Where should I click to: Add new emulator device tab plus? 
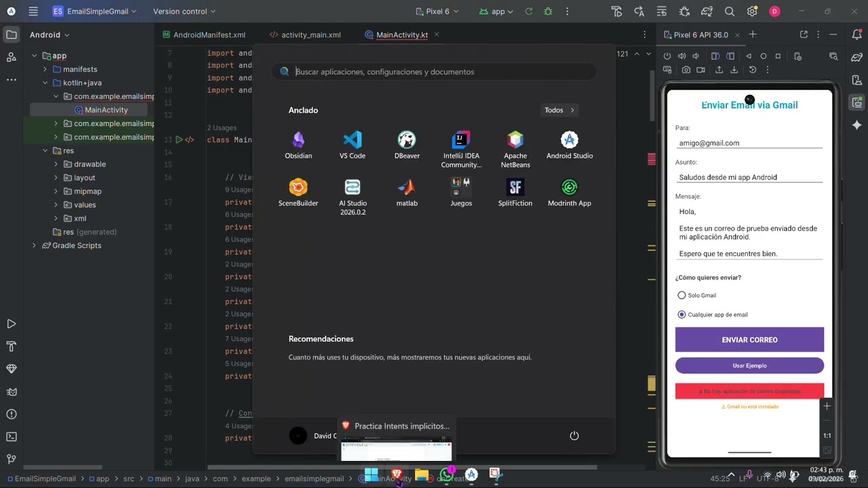pyautogui.click(x=753, y=35)
